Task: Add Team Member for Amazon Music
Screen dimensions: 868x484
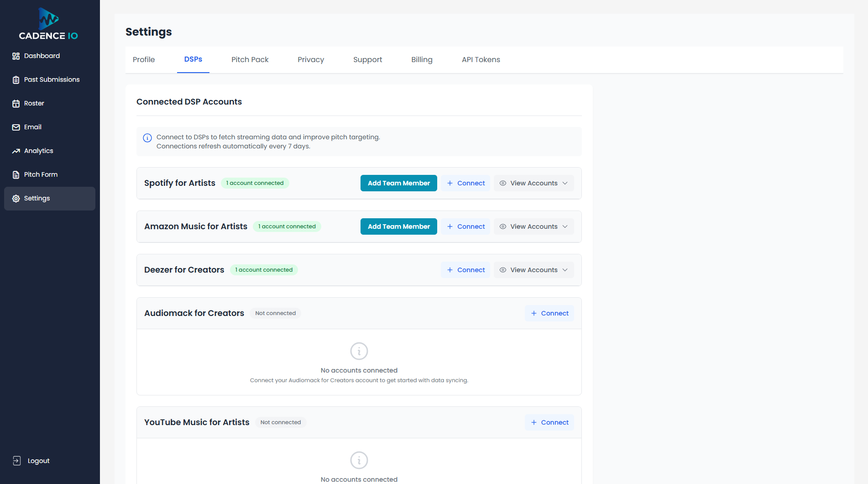Action: coord(399,226)
